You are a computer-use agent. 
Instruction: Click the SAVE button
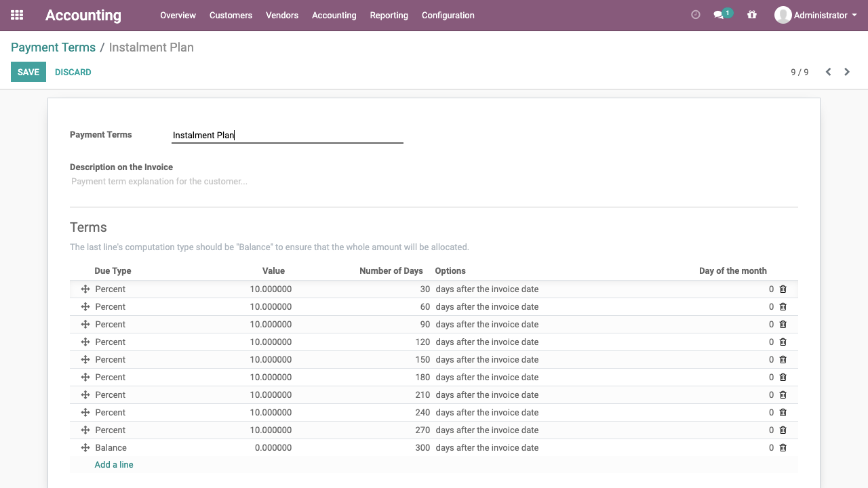pos(28,72)
